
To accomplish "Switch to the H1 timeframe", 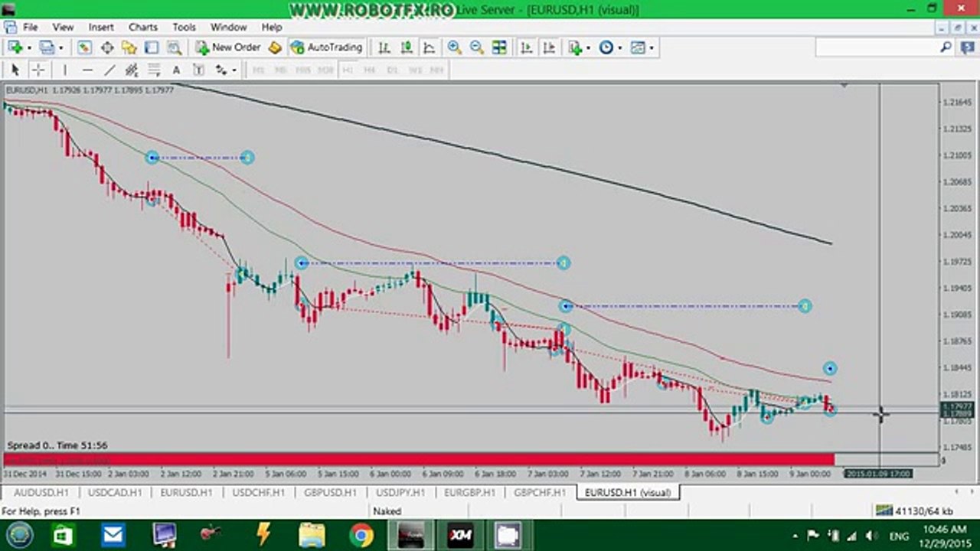I will click(x=348, y=70).
